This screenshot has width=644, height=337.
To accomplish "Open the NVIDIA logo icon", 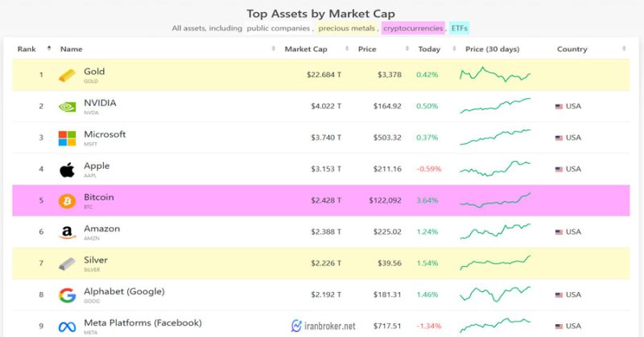I will click(67, 107).
